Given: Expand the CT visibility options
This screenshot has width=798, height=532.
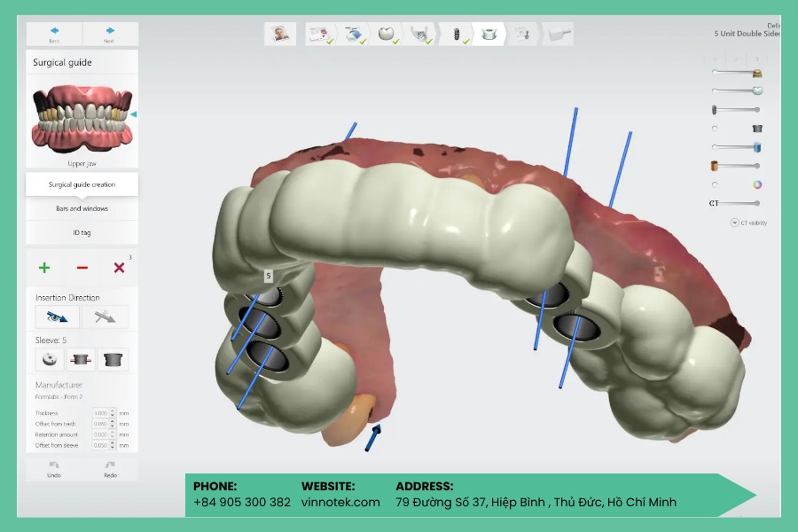Looking at the screenshot, I should point(734,223).
